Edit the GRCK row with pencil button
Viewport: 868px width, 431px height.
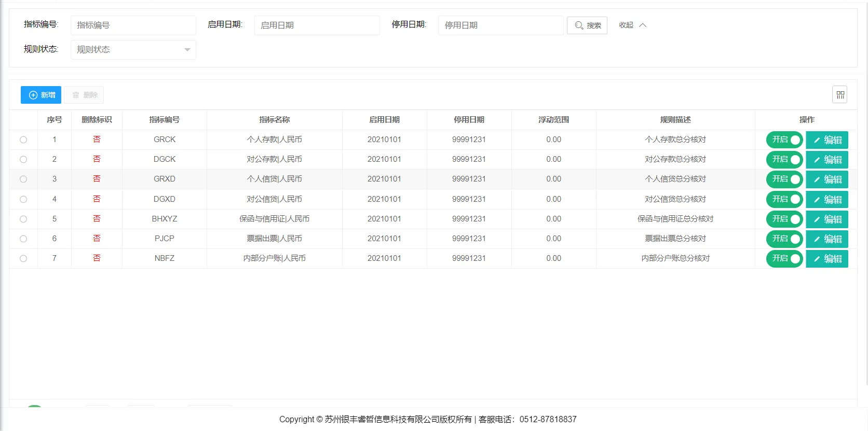click(826, 140)
